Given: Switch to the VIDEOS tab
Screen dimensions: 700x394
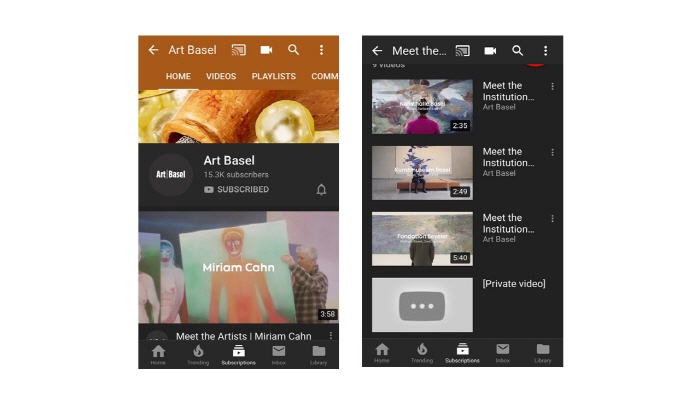Looking at the screenshot, I should 221,76.
